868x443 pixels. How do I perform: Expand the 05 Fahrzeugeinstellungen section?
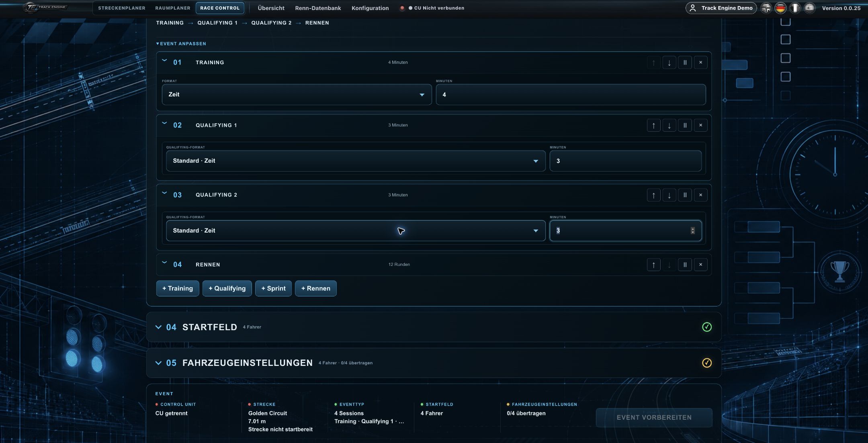(158, 363)
